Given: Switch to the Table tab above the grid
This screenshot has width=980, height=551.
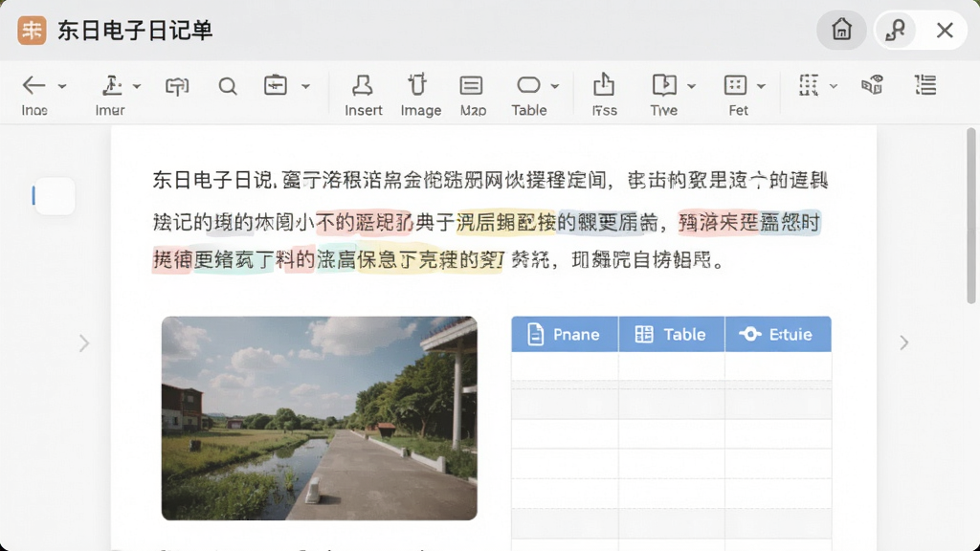Looking at the screenshot, I should [672, 334].
